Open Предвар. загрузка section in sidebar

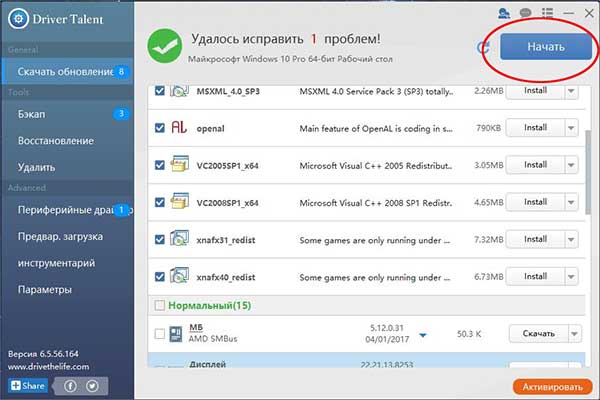[x=67, y=237]
